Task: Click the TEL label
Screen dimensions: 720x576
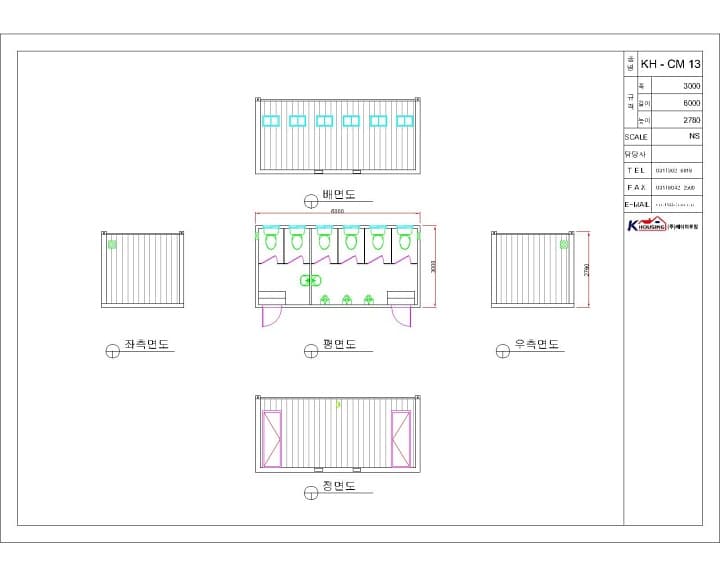Action: click(636, 170)
